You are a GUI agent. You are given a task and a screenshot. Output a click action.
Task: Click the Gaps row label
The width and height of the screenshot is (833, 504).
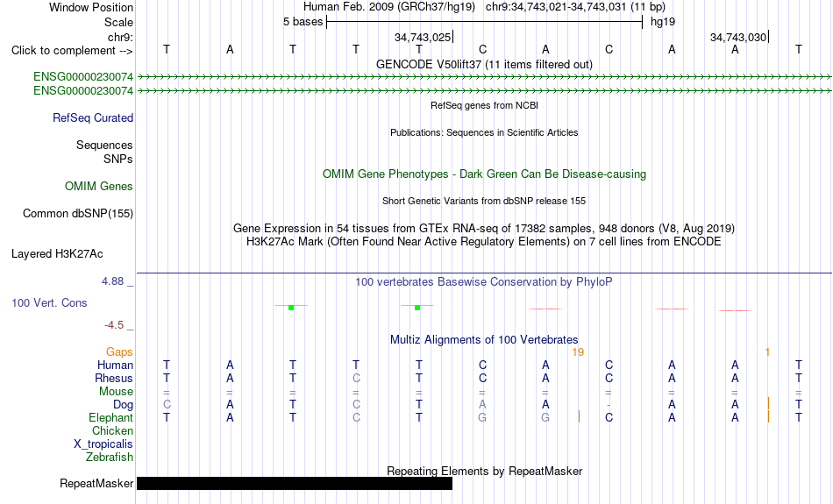(x=119, y=352)
